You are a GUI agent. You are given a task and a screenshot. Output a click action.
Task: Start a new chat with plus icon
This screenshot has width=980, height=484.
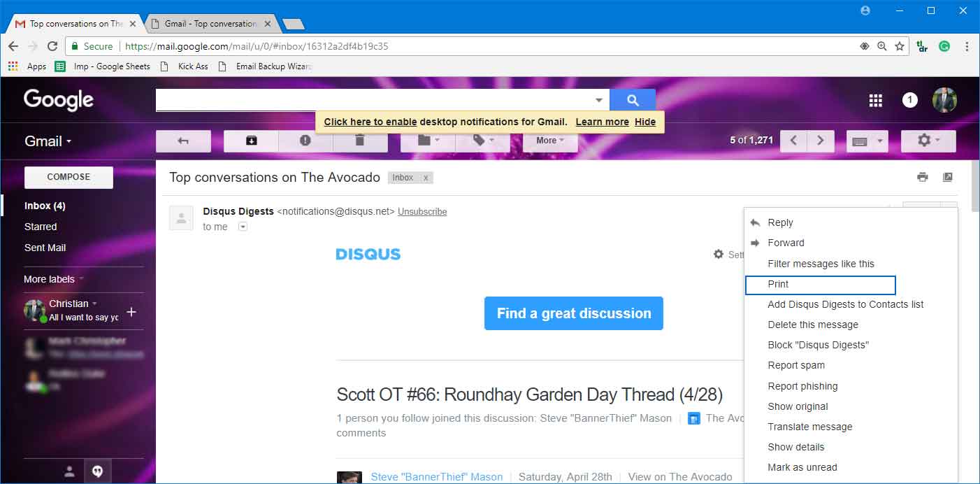coord(131,312)
